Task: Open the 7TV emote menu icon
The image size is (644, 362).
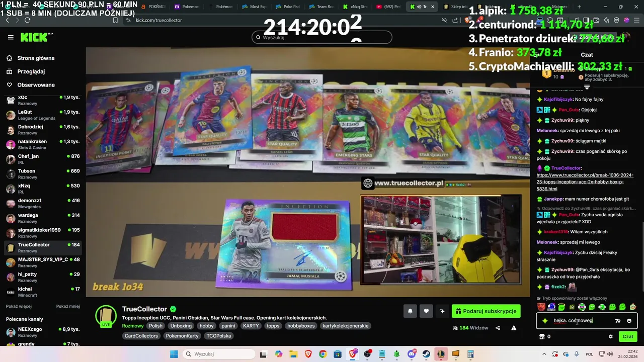Action: pyautogui.click(x=618, y=321)
